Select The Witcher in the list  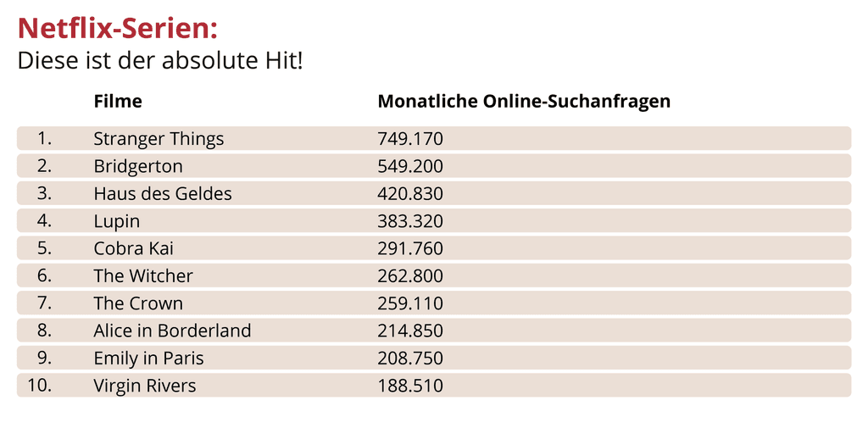point(143,276)
